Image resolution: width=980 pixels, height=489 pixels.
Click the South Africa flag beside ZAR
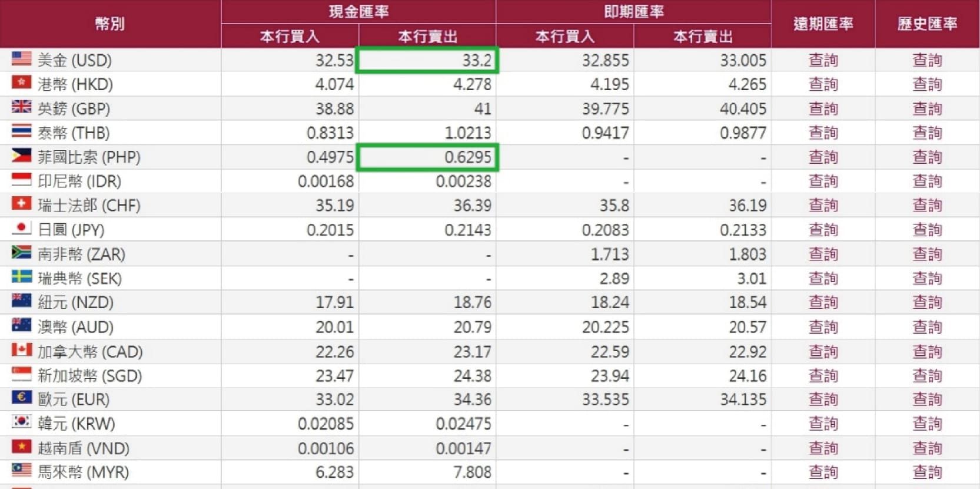[22, 253]
